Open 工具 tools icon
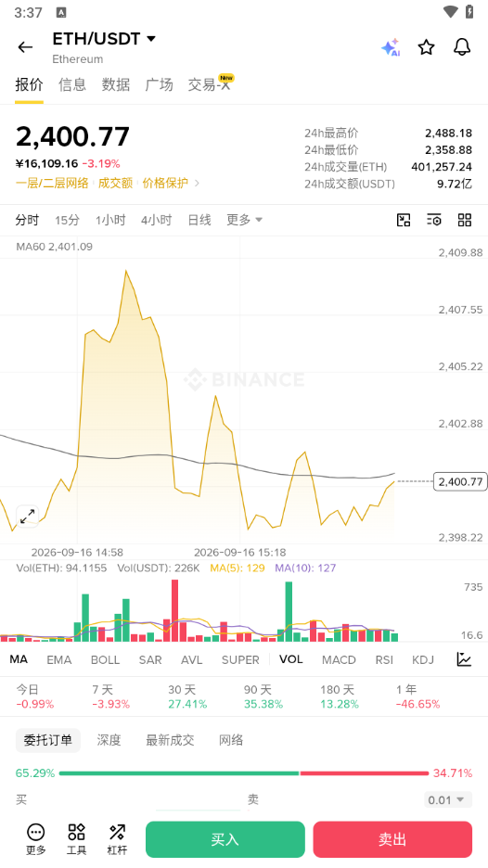Image resolution: width=488 pixels, height=868 pixels. coord(76,838)
